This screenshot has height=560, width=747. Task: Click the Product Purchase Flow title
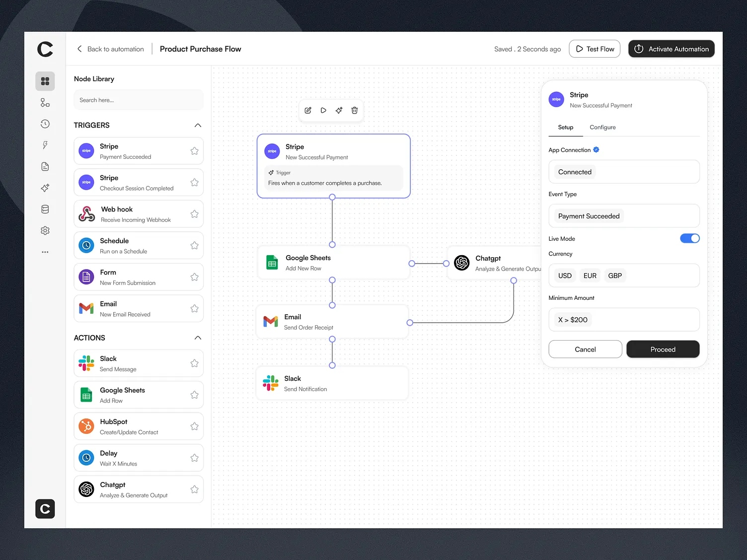pos(200,49)
